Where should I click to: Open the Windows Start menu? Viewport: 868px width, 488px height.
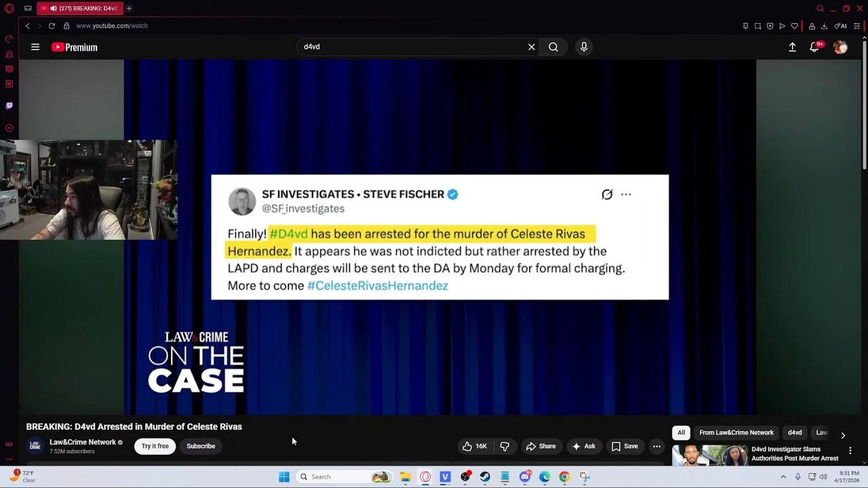tap(284, 477)
